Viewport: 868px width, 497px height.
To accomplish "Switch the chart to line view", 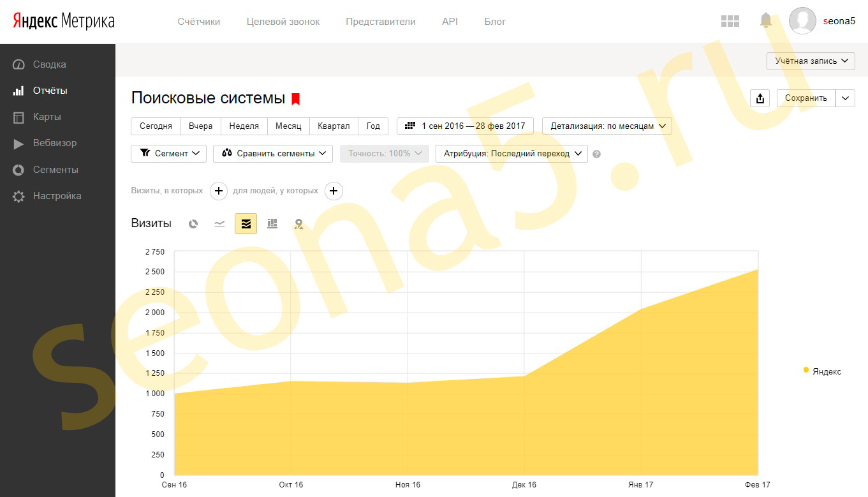I will (219, 224).
